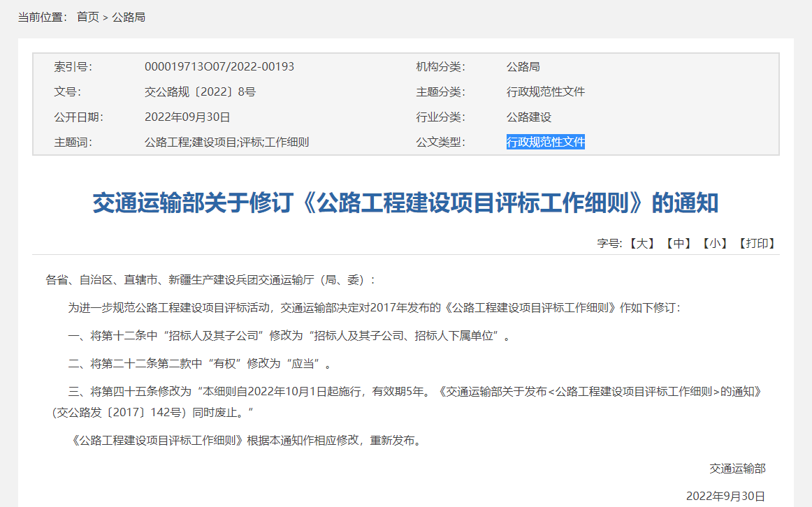
Task: Click the paragraph amending 第二十二条第二款
Action: click(200, 364)
